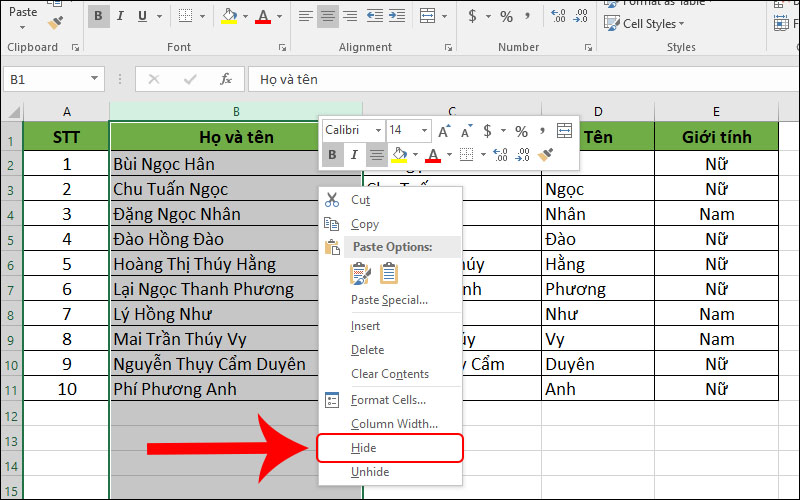
Task: Click the Name Box showing B1
Action: click(x=46, y=79)
